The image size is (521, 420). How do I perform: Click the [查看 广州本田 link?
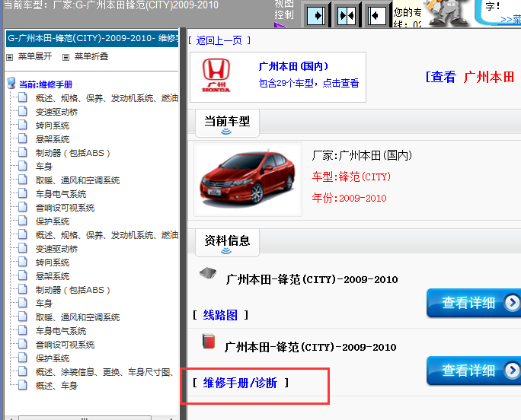(470, 77)
